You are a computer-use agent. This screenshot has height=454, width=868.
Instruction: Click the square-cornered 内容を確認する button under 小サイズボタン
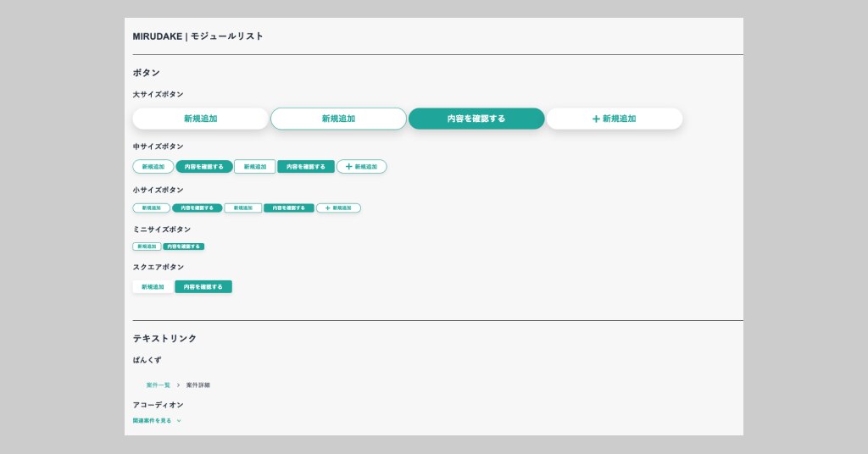coord(289,208)
